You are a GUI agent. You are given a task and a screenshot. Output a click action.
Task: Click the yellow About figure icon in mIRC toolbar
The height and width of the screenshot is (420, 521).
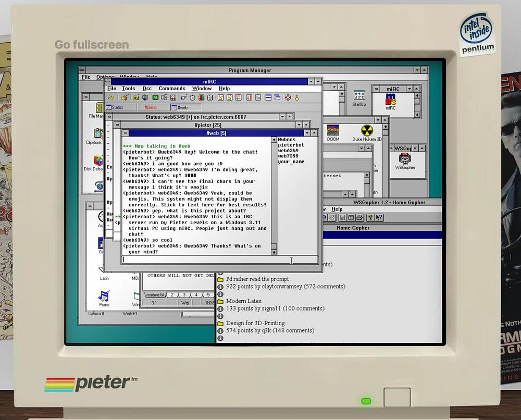(297, 97)
